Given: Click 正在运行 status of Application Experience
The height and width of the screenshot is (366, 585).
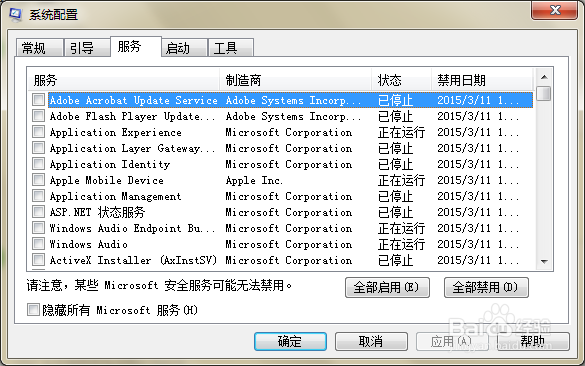Looking at the screenshot, I should (x=401, y=132).
